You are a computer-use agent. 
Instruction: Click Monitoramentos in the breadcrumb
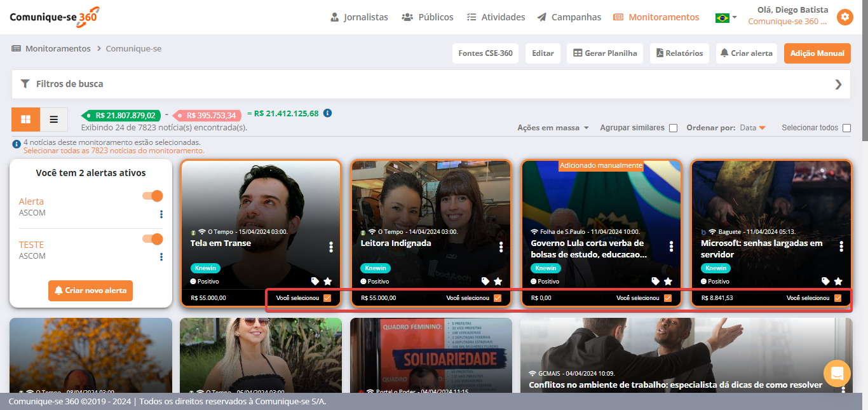point(58,49)
